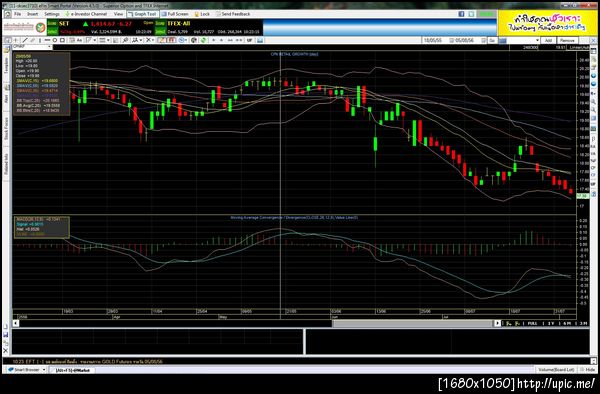
Task: Click the delete X tool icon
Action: point(148,40)
